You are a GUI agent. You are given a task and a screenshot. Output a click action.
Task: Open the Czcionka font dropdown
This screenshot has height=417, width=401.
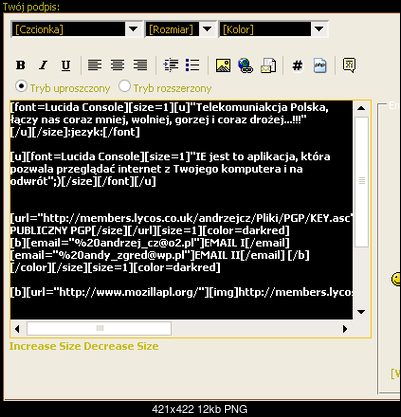click(x=76, y=29)
